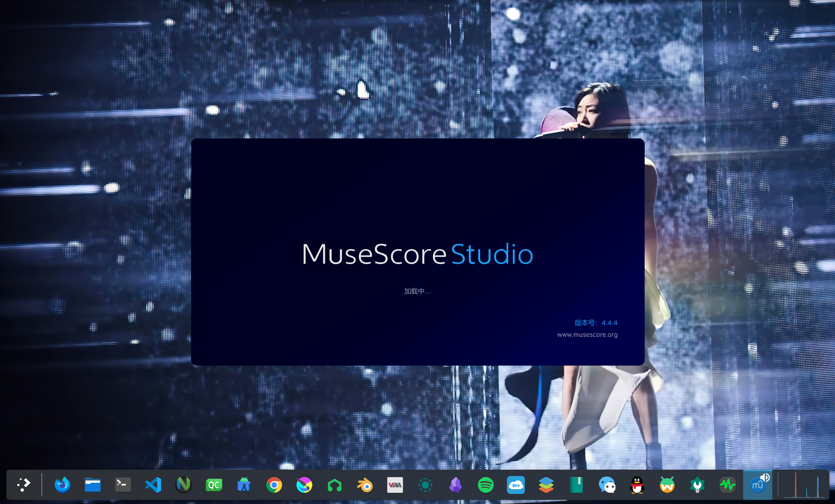Launch Qt Creator from the dock
The height and width of the screenshot is (504, 835).
pos(214,485)
